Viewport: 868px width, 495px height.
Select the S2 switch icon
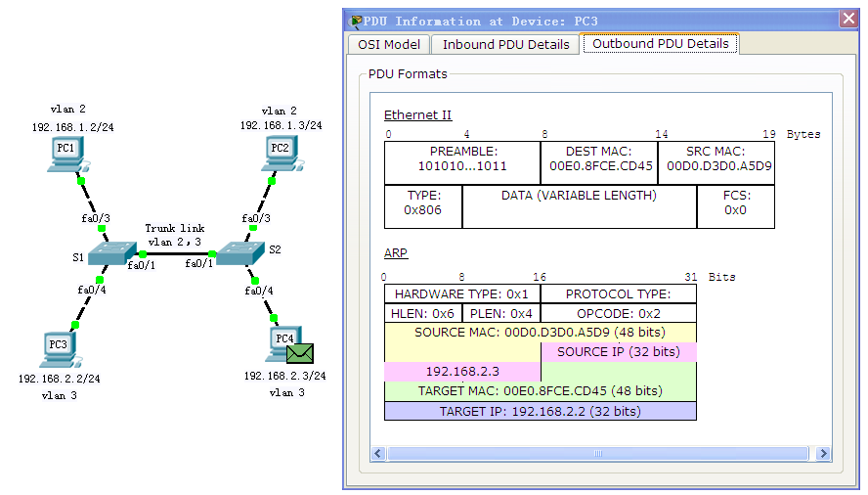click(235, 253)
